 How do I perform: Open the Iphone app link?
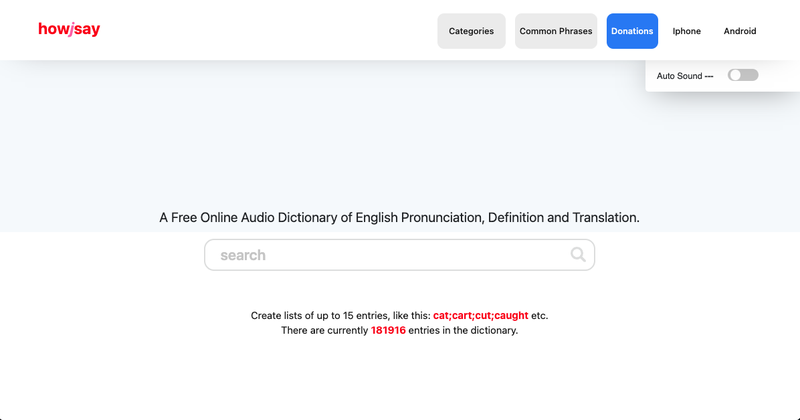[x=687, y=31]
